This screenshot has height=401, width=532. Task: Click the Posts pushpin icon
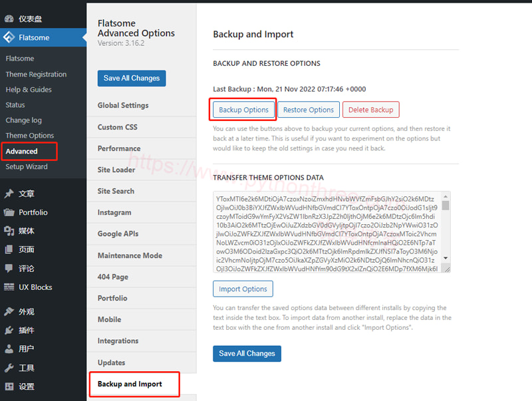[9, 194]
